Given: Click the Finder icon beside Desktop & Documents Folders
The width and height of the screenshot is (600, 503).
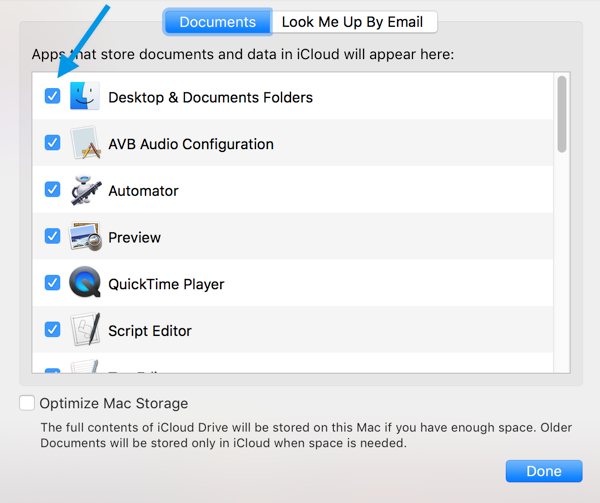Looking at the screenshot, I should tap(85, 96).
